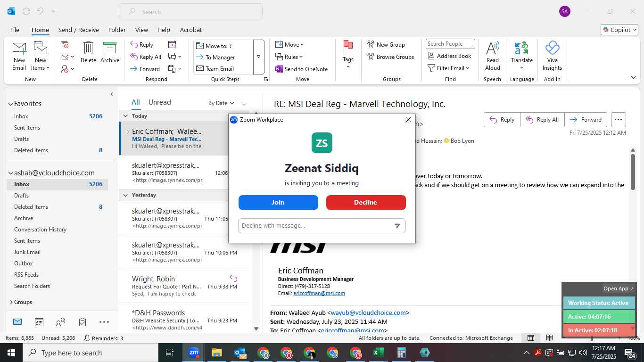
Task: Click Forward in the ribbon Respond group
Action: coord(145,69)
